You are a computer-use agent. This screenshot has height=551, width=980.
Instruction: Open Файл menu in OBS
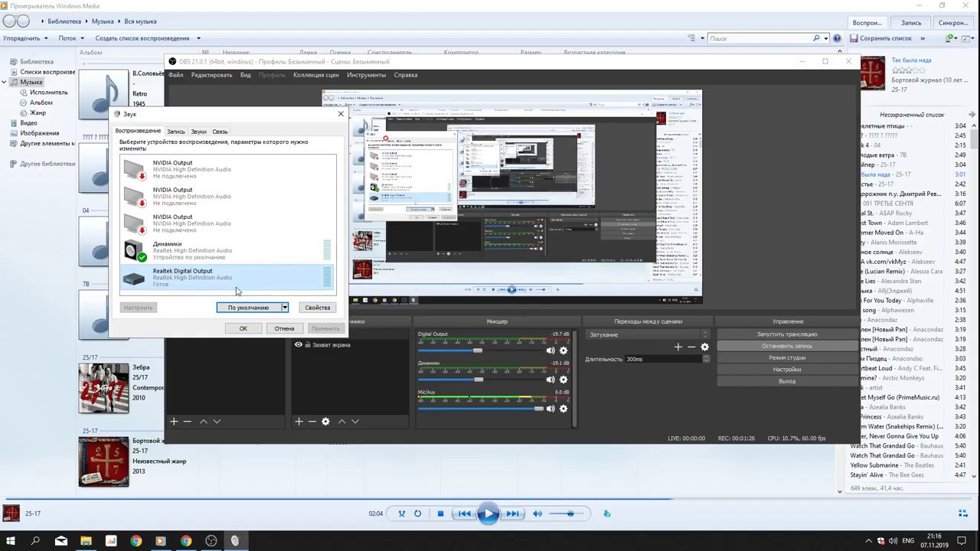tap(176, 75)
